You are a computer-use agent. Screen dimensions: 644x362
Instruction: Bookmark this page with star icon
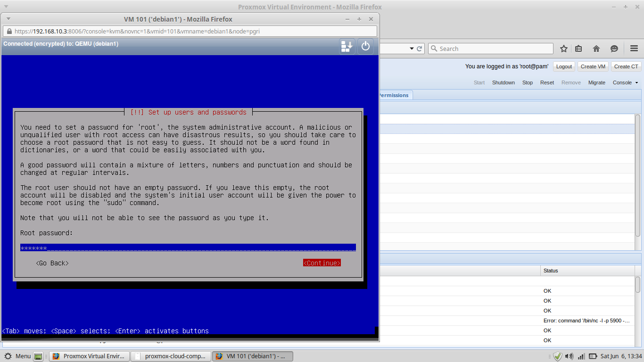564,49
